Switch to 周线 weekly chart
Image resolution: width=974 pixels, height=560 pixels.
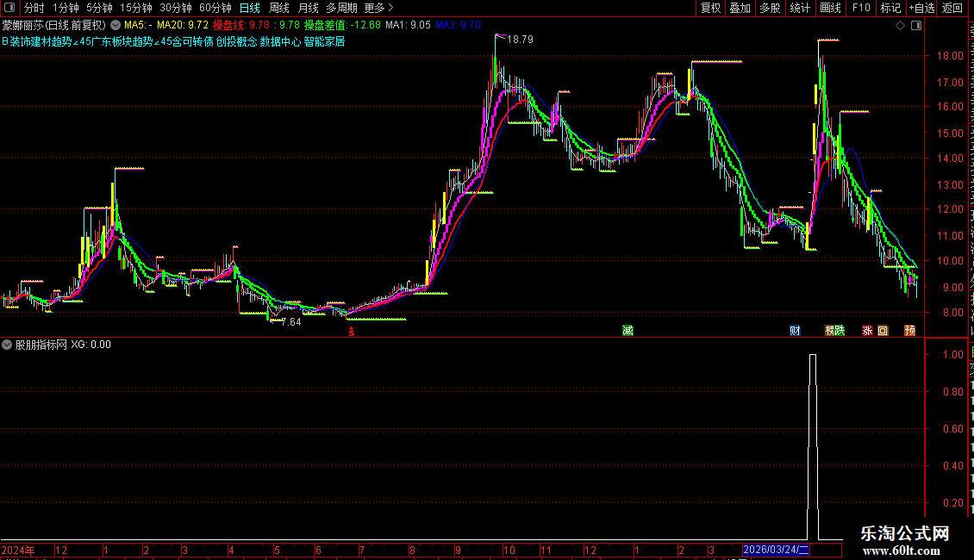tap(279, 8)
